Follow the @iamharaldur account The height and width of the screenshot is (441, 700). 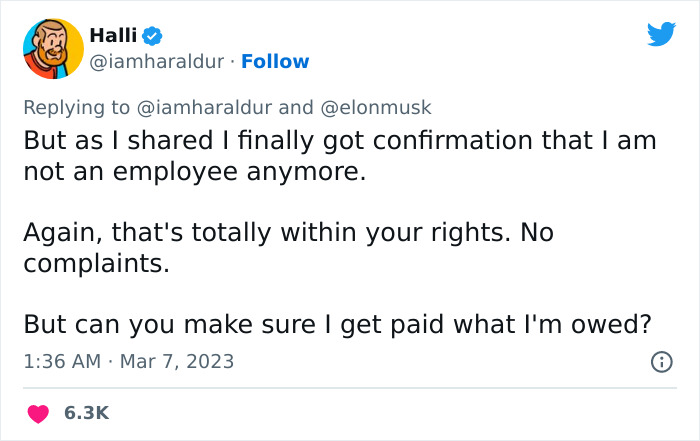pos(277,61)
